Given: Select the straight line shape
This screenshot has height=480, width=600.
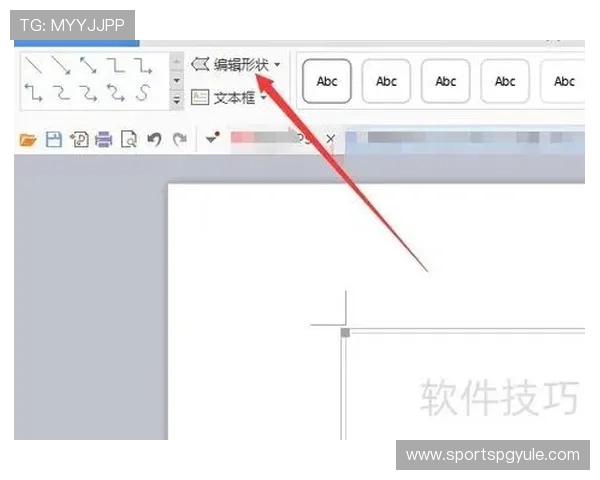Looking at the screenshot, I should [33, 65].
